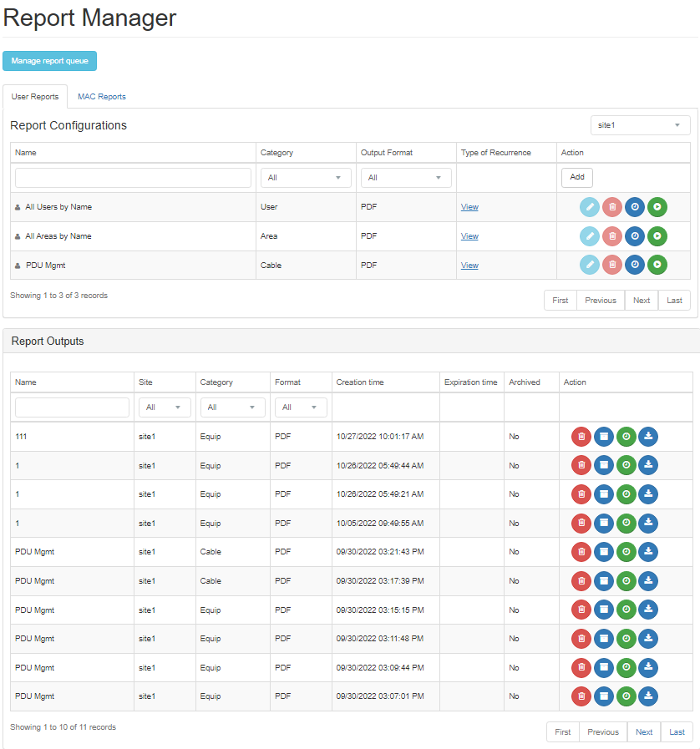Open the Output Format filter dropdown

click(x=406, y=178)
